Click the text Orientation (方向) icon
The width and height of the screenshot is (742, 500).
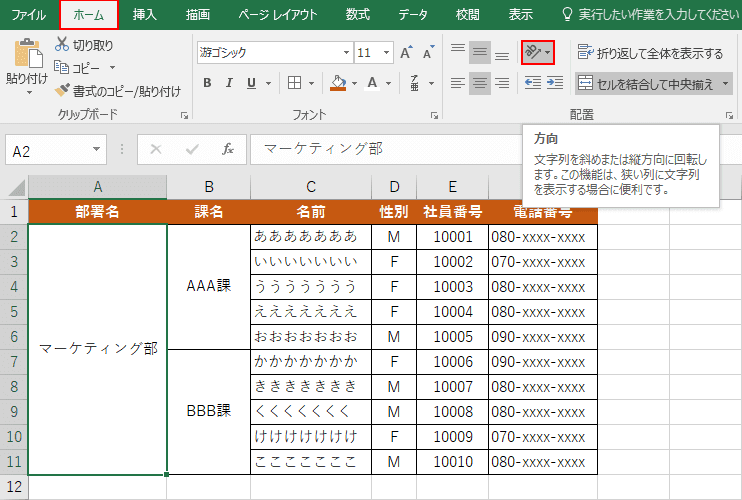pos(533,52)
